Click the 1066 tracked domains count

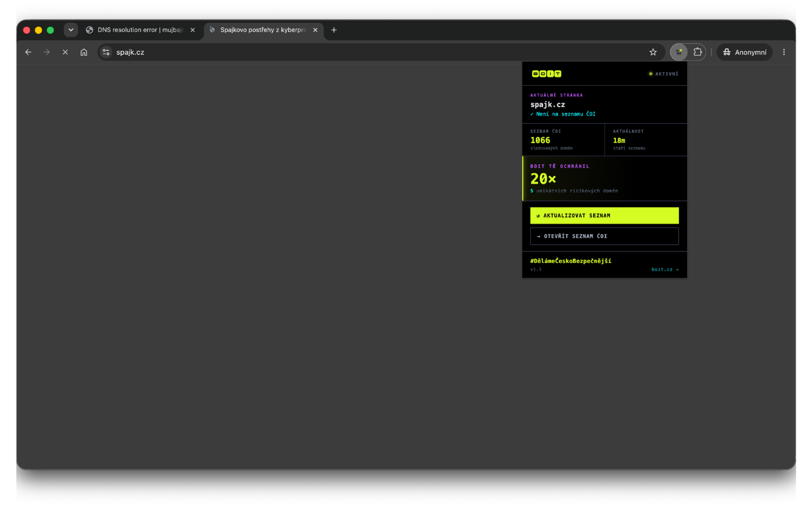click(540, 140)
